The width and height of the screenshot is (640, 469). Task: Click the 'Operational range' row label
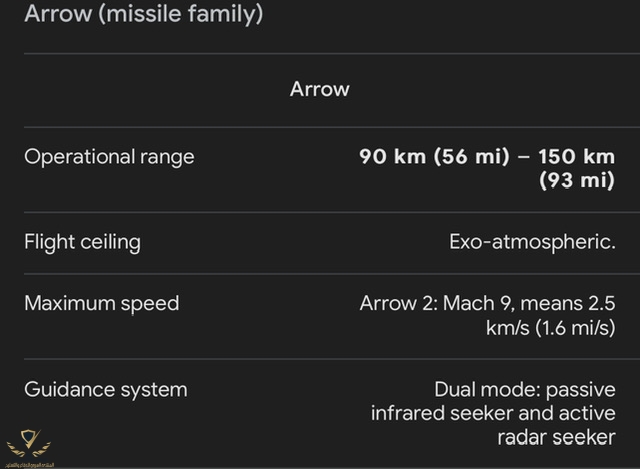(109, 157)
